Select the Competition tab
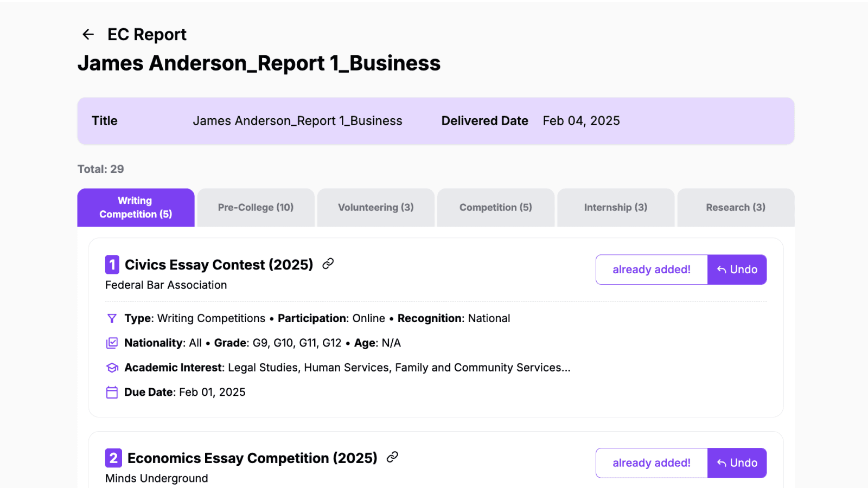 tap(495, 207)
